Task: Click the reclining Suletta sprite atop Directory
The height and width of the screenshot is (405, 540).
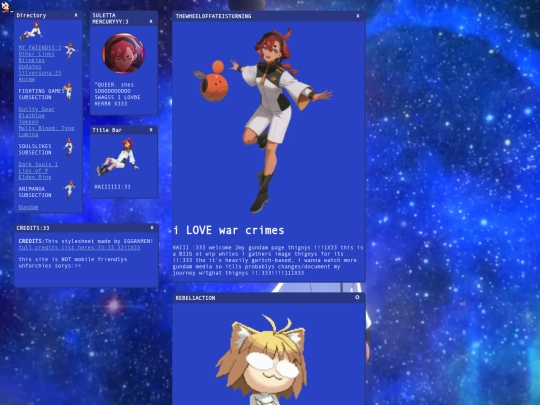Action: (31, 31)
